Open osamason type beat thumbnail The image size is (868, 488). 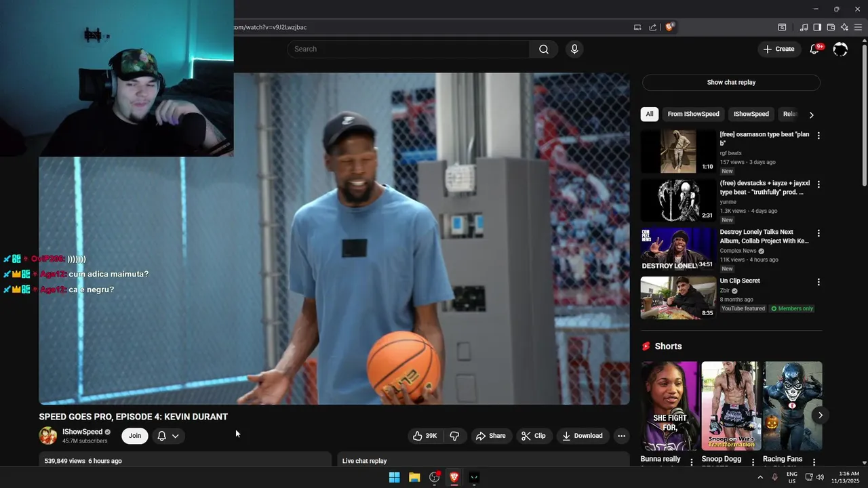(678, 152)
